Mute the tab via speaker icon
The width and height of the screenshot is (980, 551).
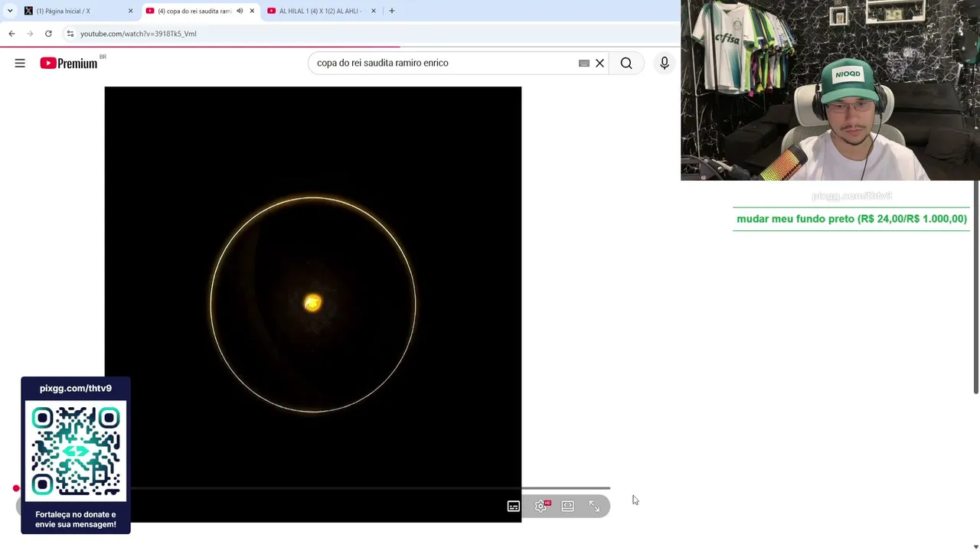click(240, 11)
